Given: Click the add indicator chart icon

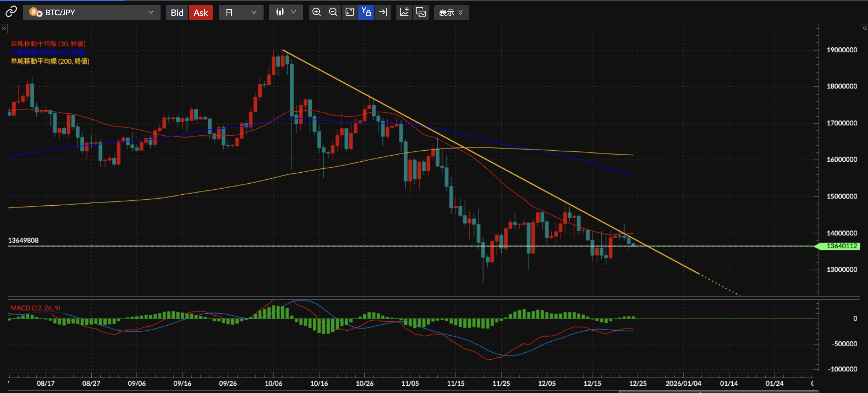Looking at the screenshot, I should click(404, 12).
